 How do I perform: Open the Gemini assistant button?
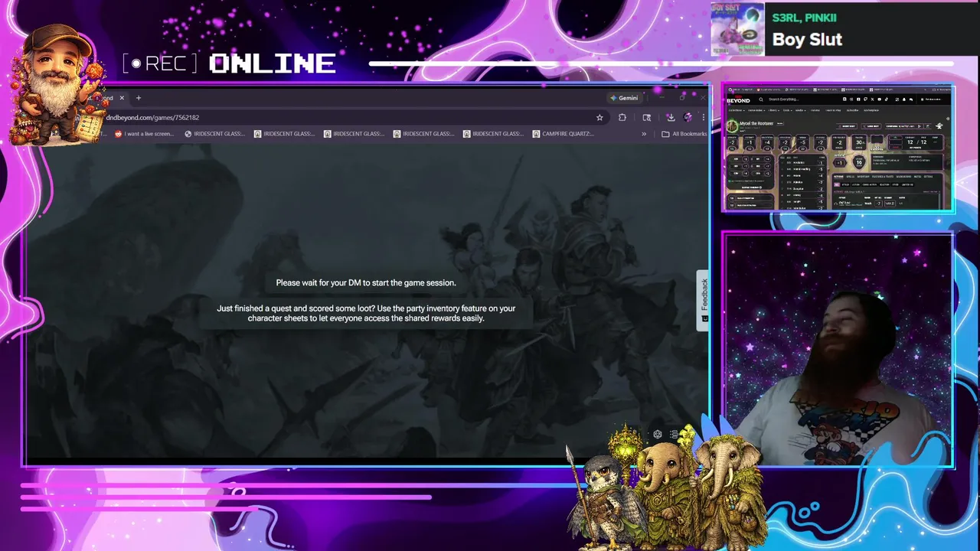(624, 98)
